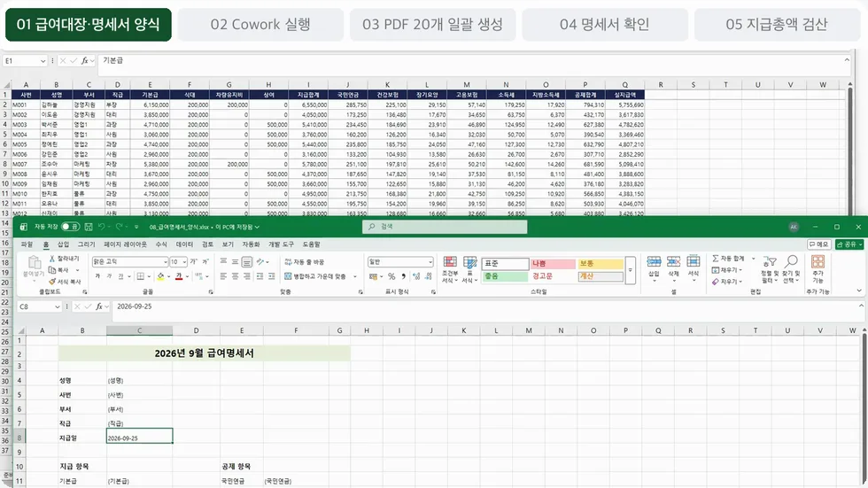
Task: Click the Clear (지우기) eraser button
Action: [x=727, y=282]
